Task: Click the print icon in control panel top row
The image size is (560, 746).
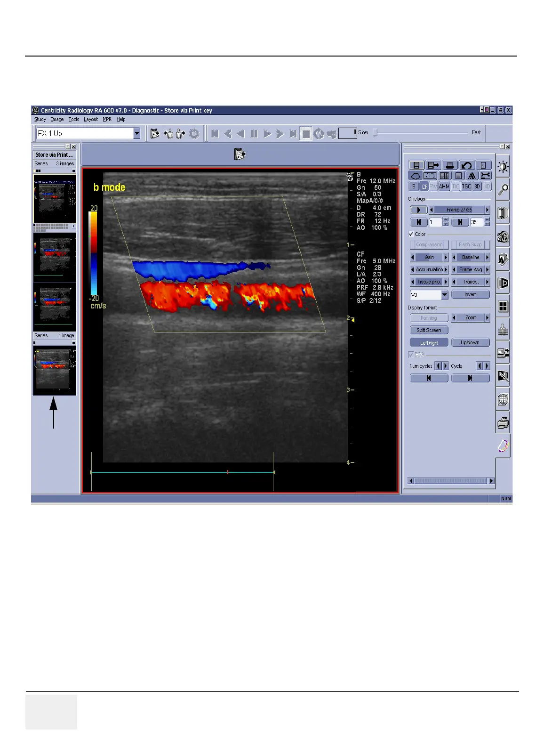Action: pos(450,165)
